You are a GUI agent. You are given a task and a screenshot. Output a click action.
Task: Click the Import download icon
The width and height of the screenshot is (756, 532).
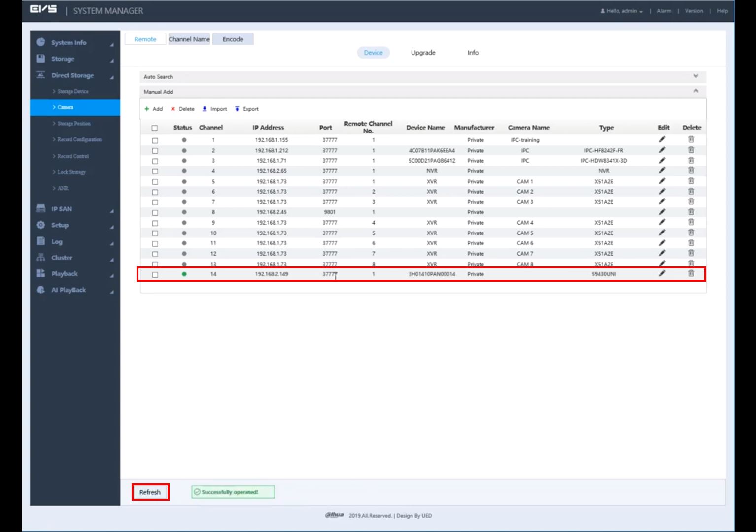pyautogui.click(x=205, y=109)
